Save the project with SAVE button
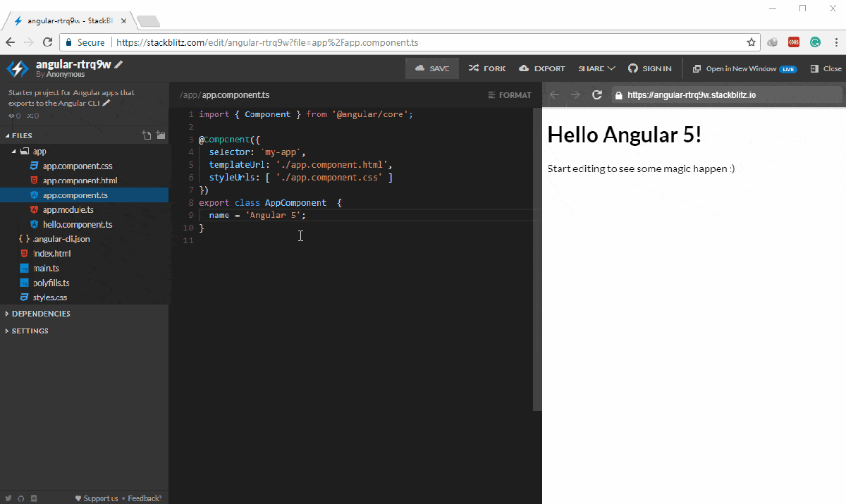 [x=432, y=68]
